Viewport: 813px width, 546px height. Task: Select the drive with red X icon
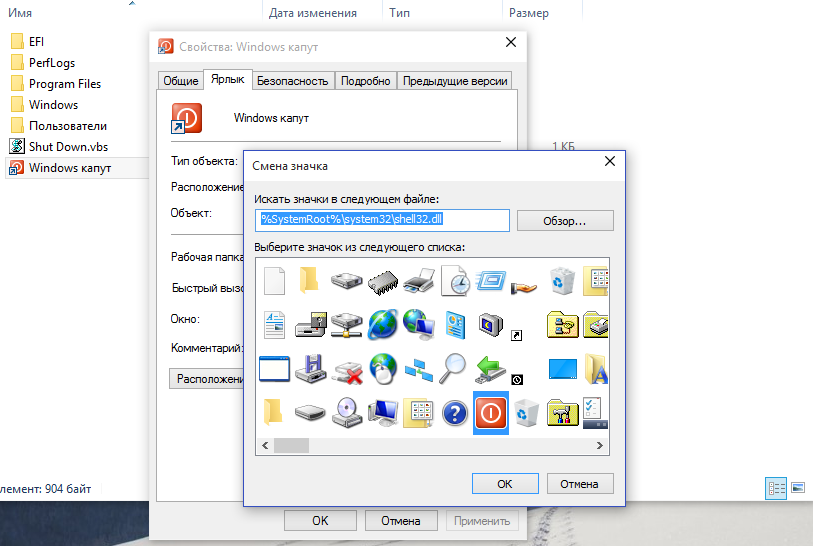point(346,372)
